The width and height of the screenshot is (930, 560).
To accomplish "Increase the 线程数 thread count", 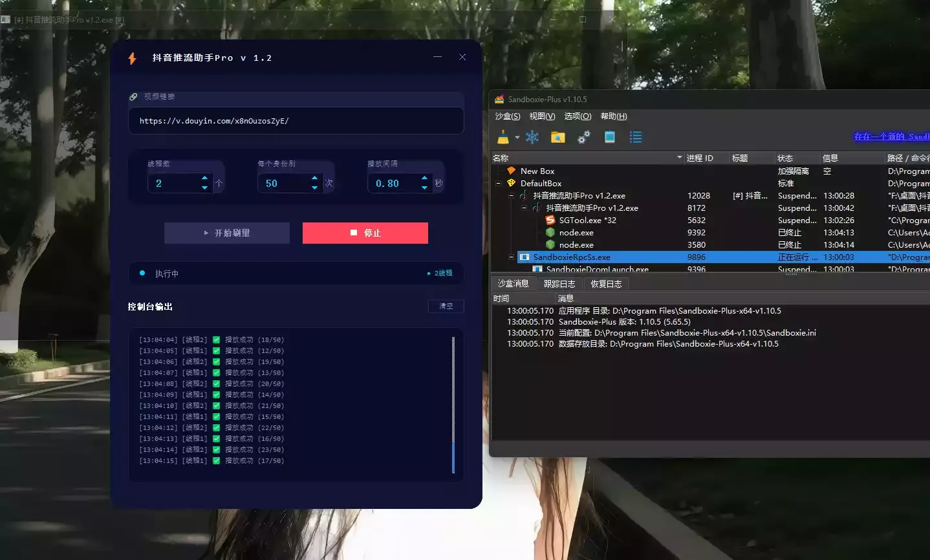I will point(204,178).
